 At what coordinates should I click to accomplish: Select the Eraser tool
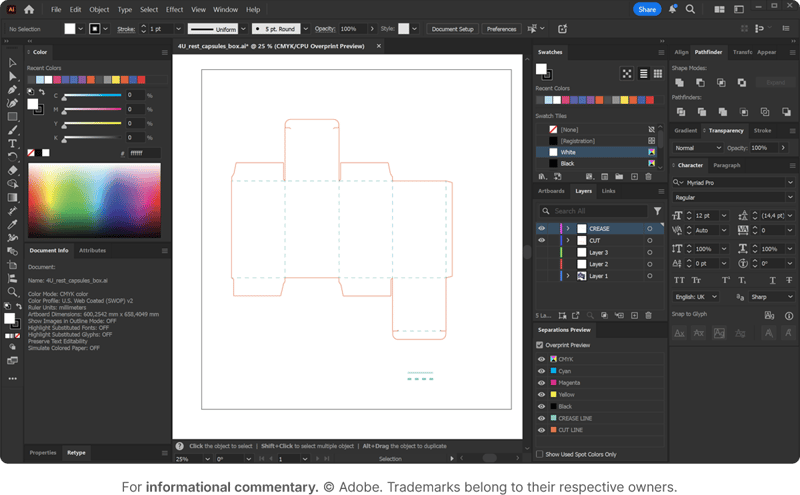pos(12,170)
